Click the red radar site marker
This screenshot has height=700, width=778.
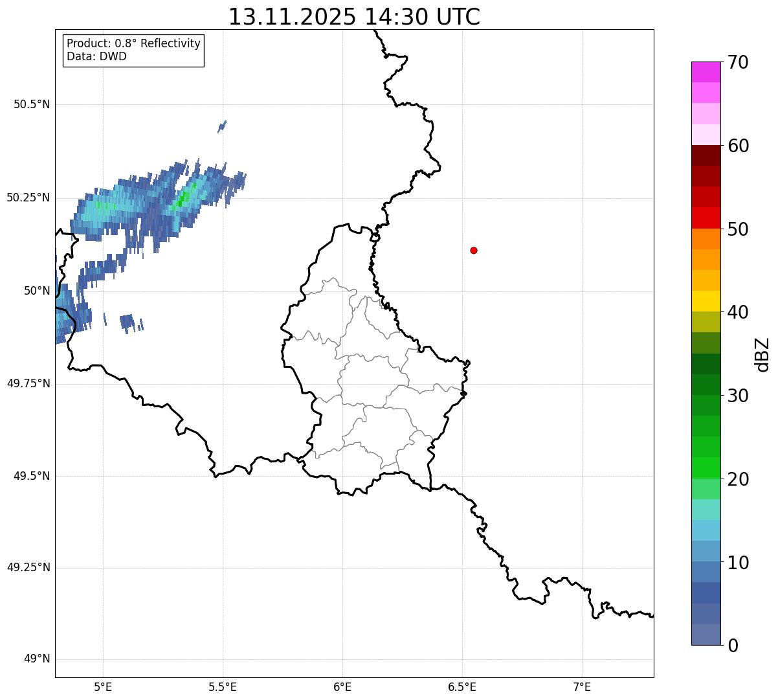tap(474, 250)
